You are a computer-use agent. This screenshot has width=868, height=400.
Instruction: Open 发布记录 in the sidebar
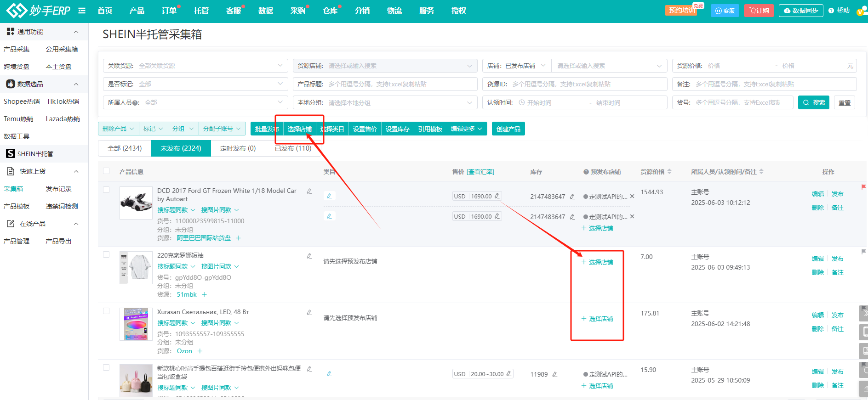pyautogui.click(x=58, y=189)
